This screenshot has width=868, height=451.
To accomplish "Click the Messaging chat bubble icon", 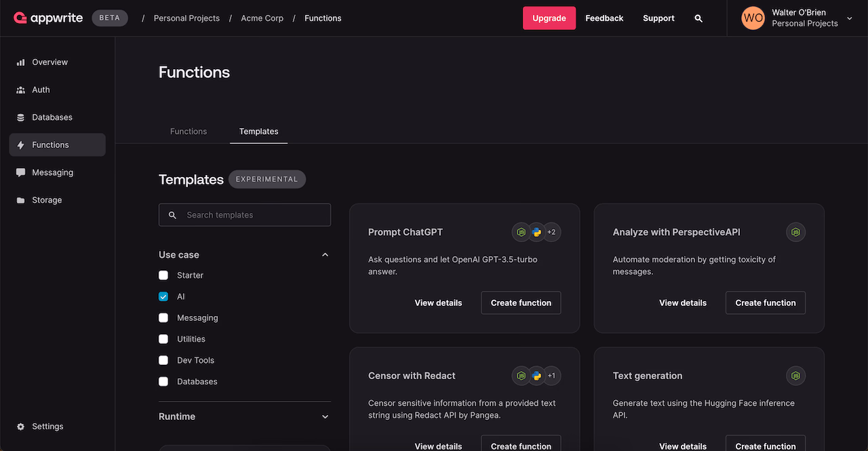I will pos(20,172).
